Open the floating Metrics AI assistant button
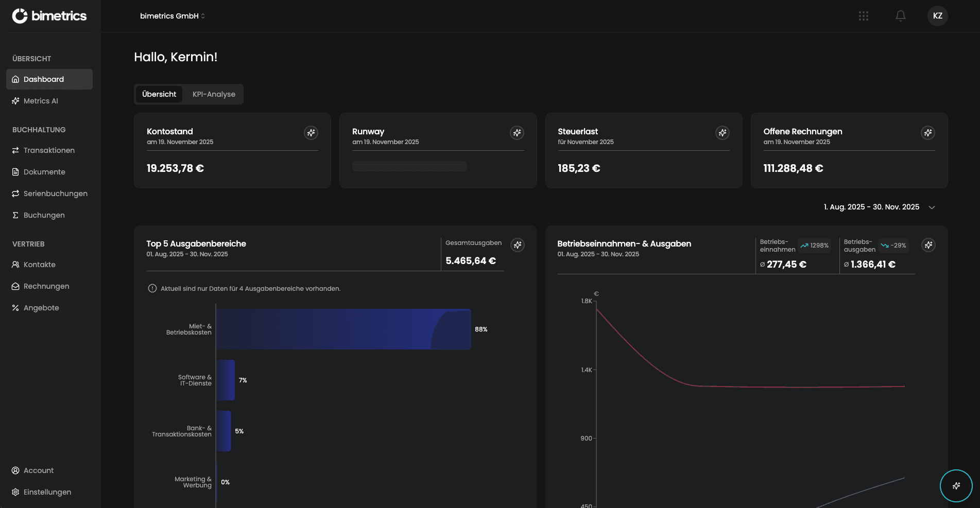980x508 pixels. click(956, 485)
